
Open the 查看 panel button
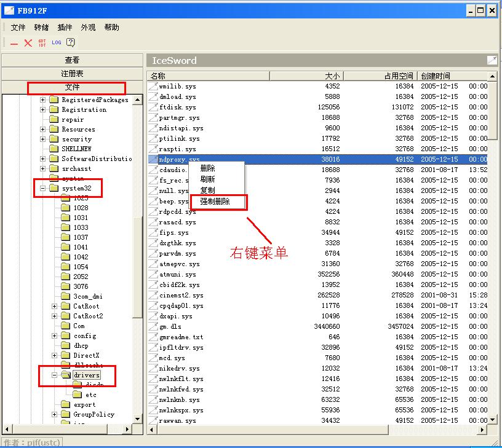[x=72, y=60]
